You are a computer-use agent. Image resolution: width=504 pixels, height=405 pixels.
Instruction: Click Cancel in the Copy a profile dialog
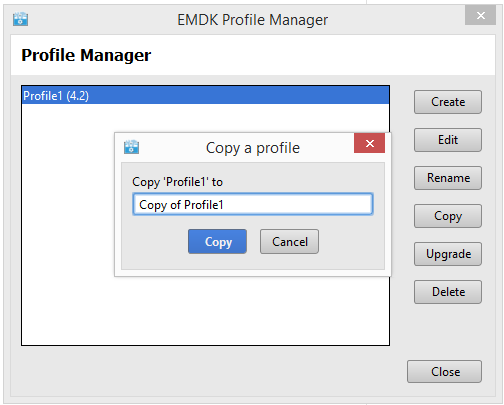point(289,241)
